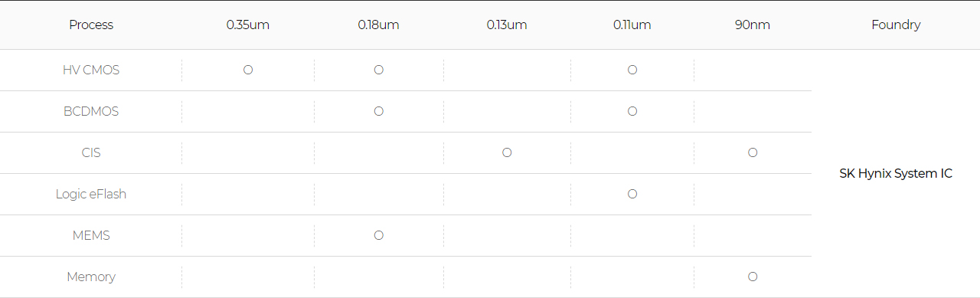Select the Logic eFlash row label
Viewport: 980px width, 298px height.
tap(91, 194)
